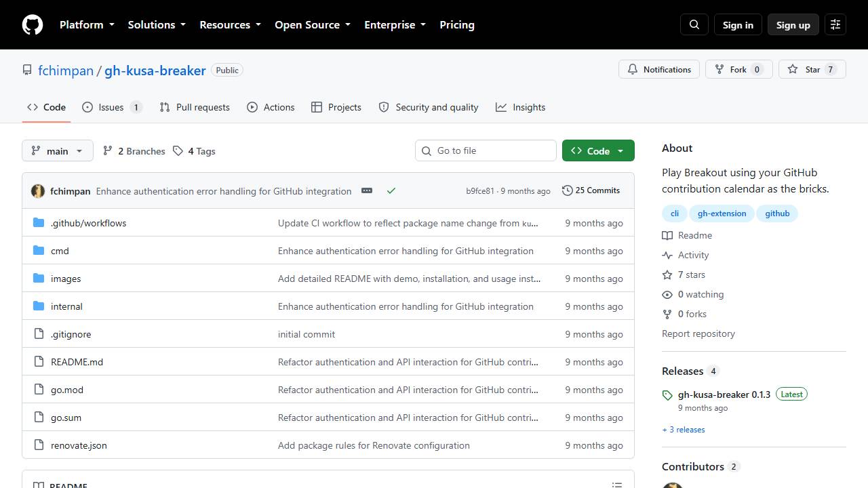Expand the green Code dropdown button
Image resolution: width=868 pixels, height=488 pixels.
coord(598,150)
